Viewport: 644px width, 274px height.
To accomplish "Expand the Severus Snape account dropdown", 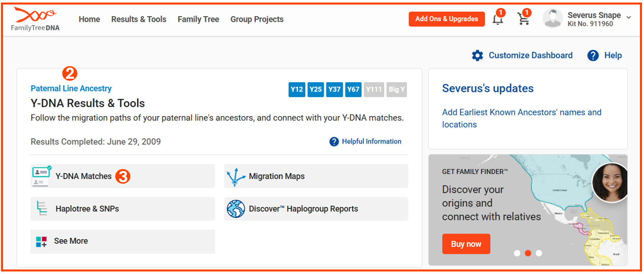I will (x=628, y=18).
